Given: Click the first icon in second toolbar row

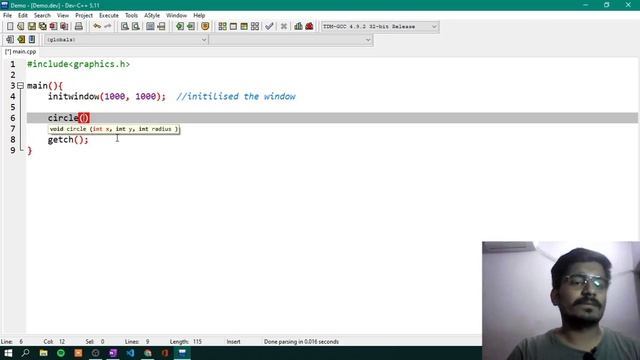Looking at the screenshot, I should coord(10,40).
